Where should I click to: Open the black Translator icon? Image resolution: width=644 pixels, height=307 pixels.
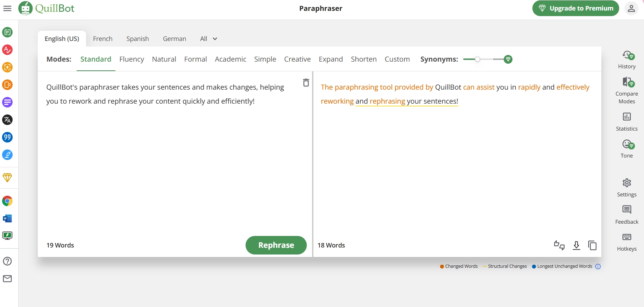(7, 120)
